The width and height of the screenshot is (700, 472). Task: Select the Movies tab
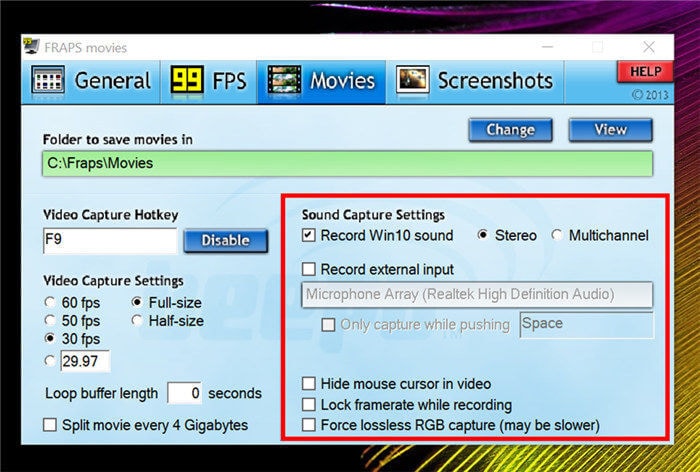(321, 82)
